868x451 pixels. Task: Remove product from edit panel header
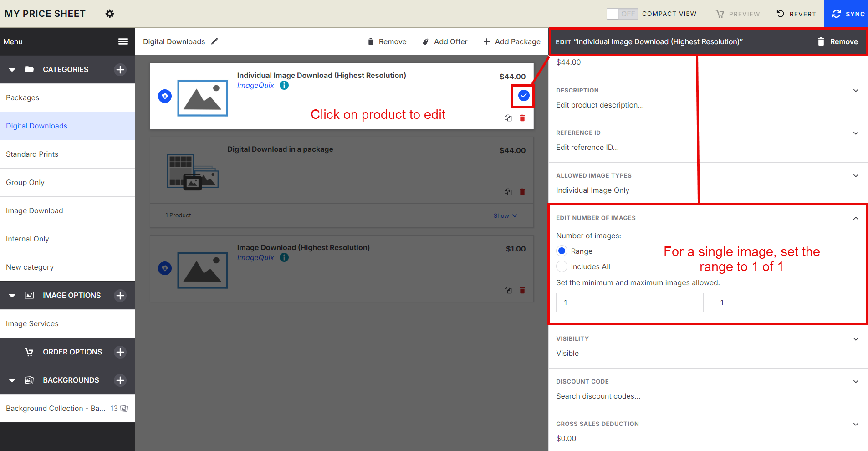click(837, 41)
